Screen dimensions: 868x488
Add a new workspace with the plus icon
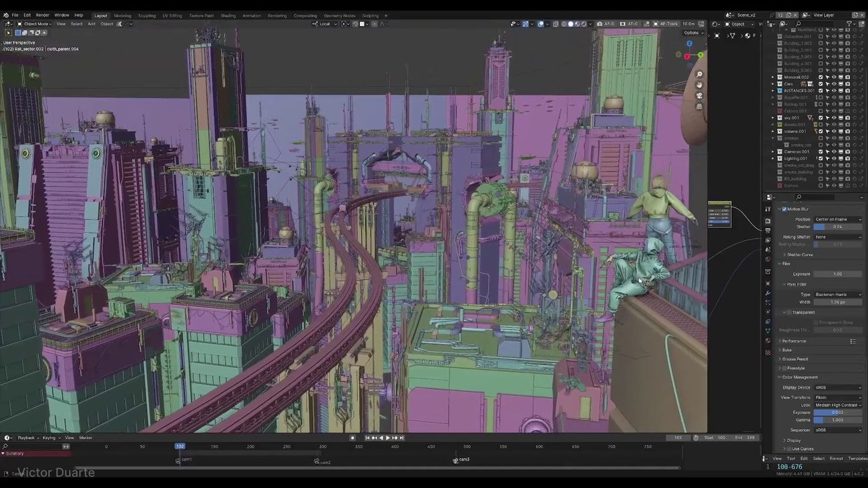point(385,15)
